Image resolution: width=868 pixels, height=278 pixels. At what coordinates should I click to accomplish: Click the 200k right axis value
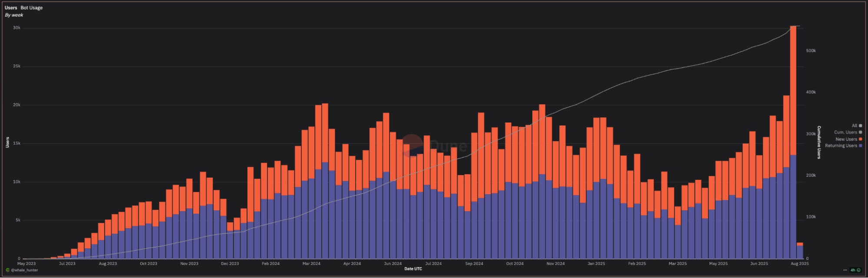[x=811, y=175]
